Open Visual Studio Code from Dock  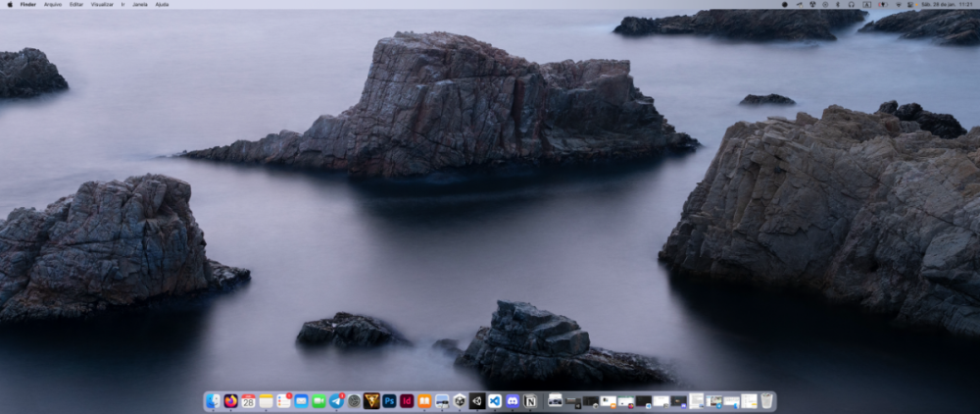tap(495, 401)
